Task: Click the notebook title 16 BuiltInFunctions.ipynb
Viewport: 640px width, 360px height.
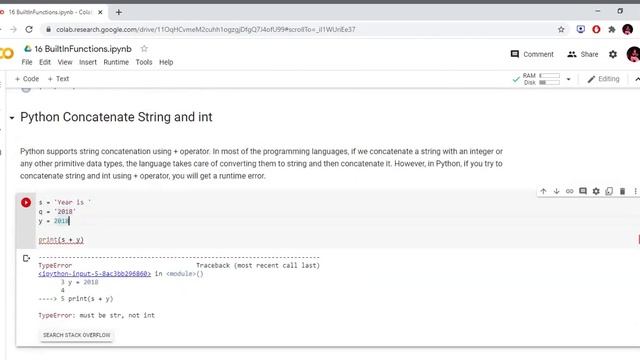Action: (x=83, y=49)
